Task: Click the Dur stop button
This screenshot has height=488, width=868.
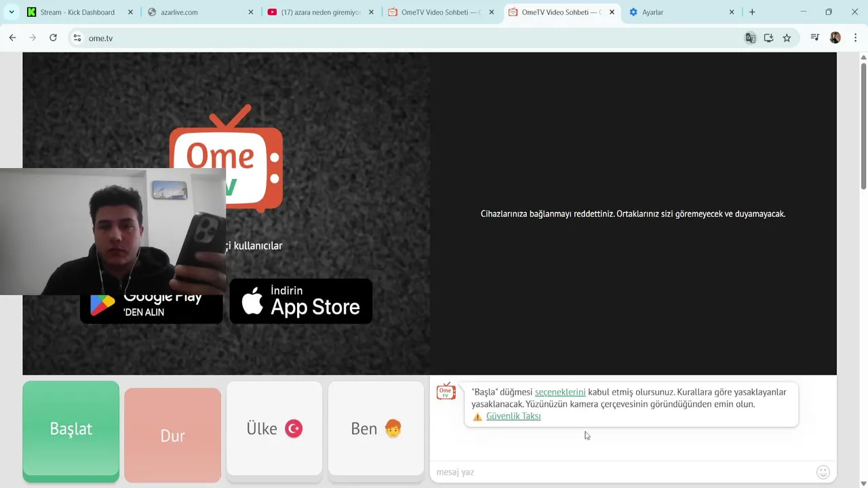Action: pos(172,435)
